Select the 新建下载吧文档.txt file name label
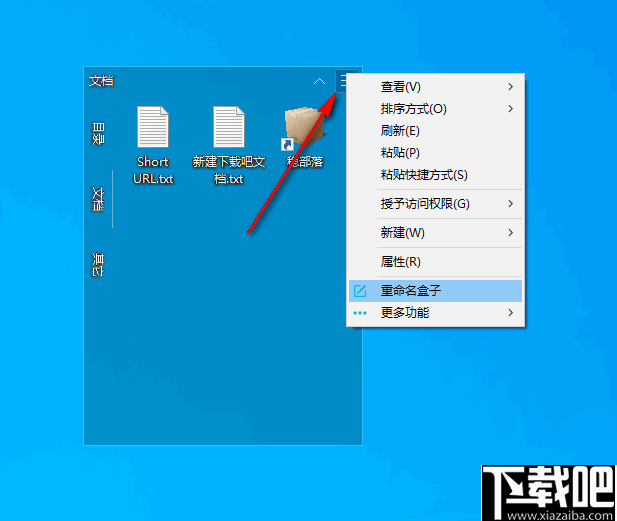This screenshot has height=521, width=617. [x=229, y=170]
